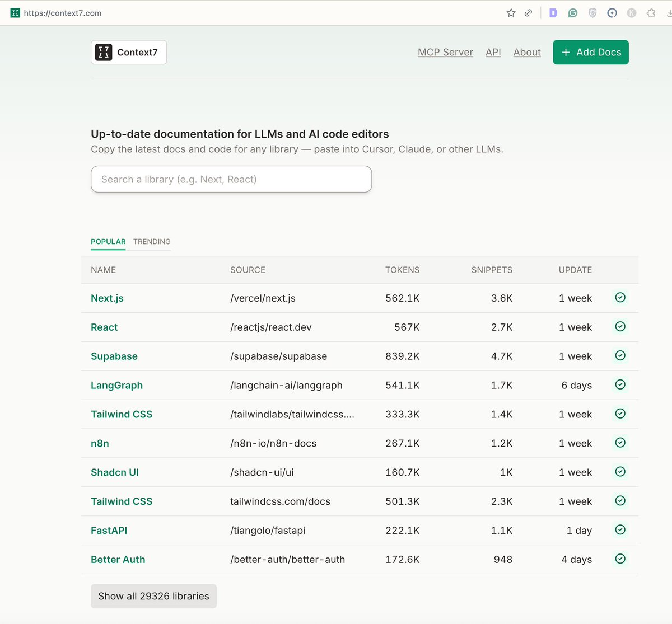Click the 562.1K tokens value
The image size is (672, 624).
coord(402,298)
